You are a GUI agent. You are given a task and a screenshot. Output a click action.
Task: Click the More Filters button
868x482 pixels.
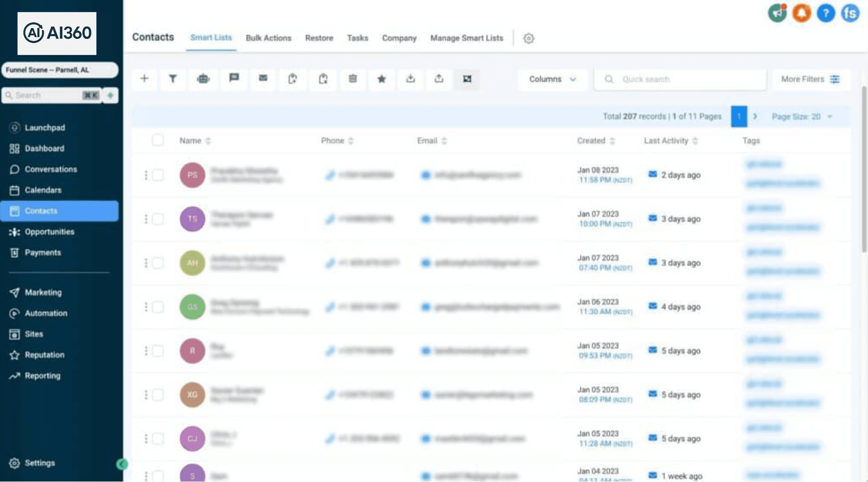coord(810,79)
